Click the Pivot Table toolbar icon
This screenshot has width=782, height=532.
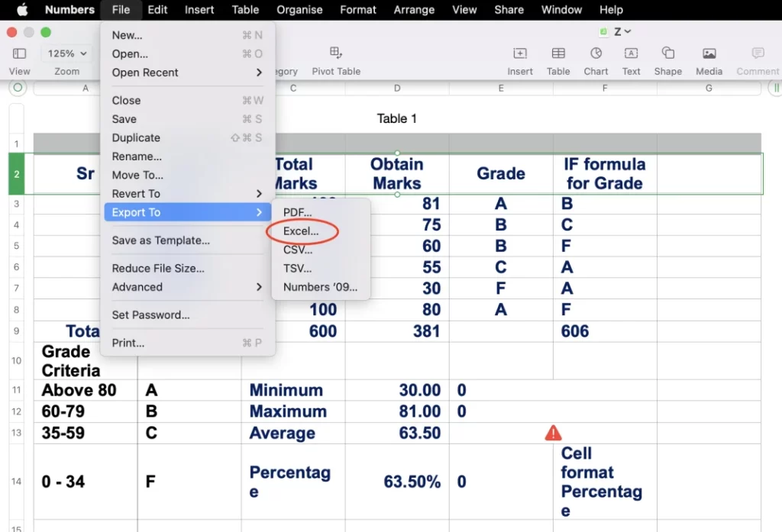tap(336, 53)
